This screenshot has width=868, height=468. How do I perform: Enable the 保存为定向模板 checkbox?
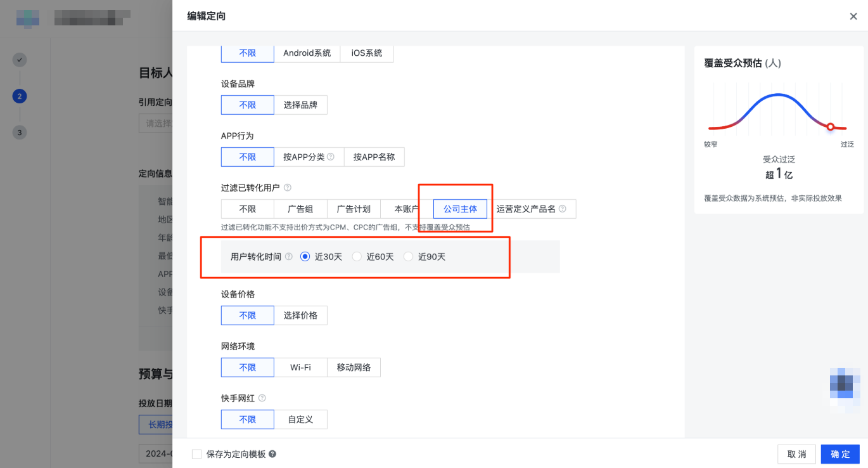click(x=196, y=454)
